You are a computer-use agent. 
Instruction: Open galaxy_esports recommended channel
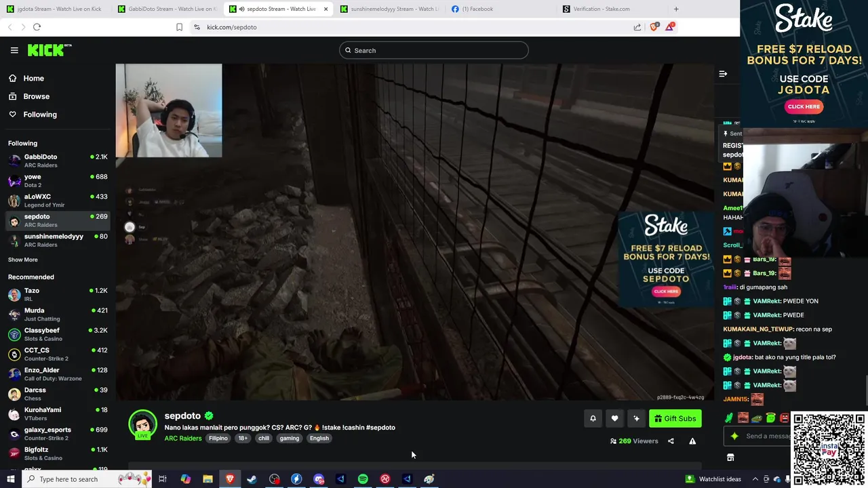point(58,433)
